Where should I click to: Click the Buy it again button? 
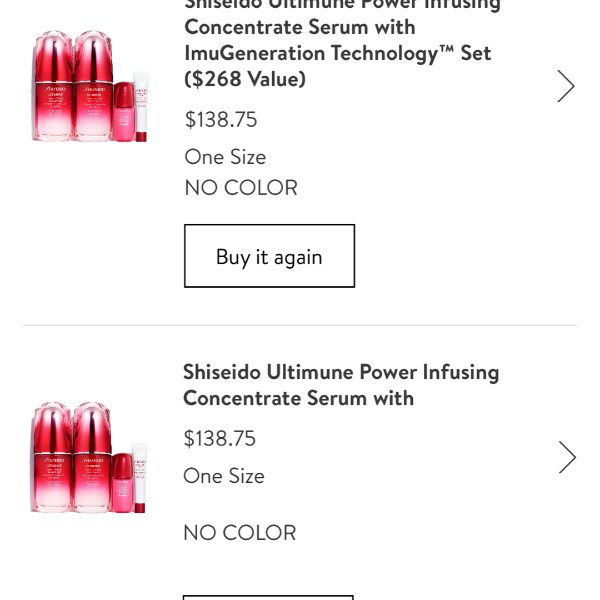coord(269,256)
